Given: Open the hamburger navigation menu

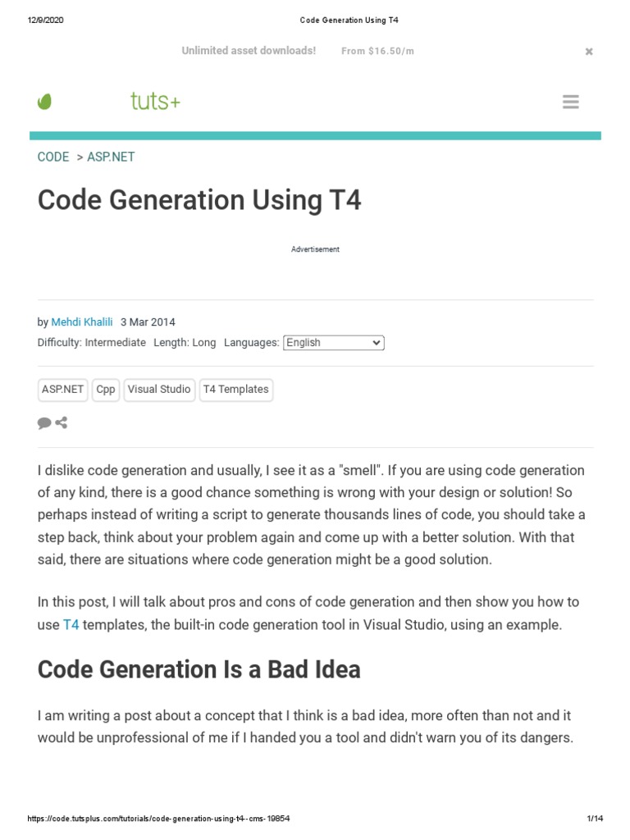Looking at the screenshot, I should click(571, 102).
